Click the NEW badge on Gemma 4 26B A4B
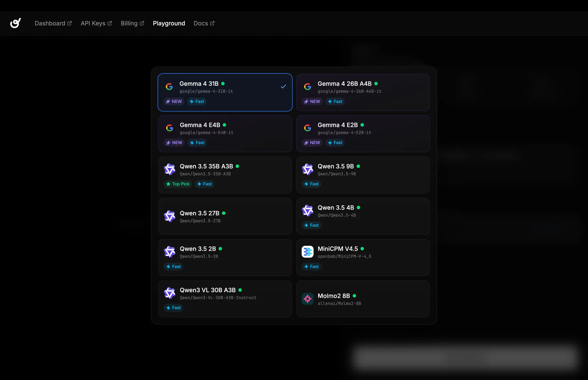Viewport: 588px width, 380px height. coord(312,102)
